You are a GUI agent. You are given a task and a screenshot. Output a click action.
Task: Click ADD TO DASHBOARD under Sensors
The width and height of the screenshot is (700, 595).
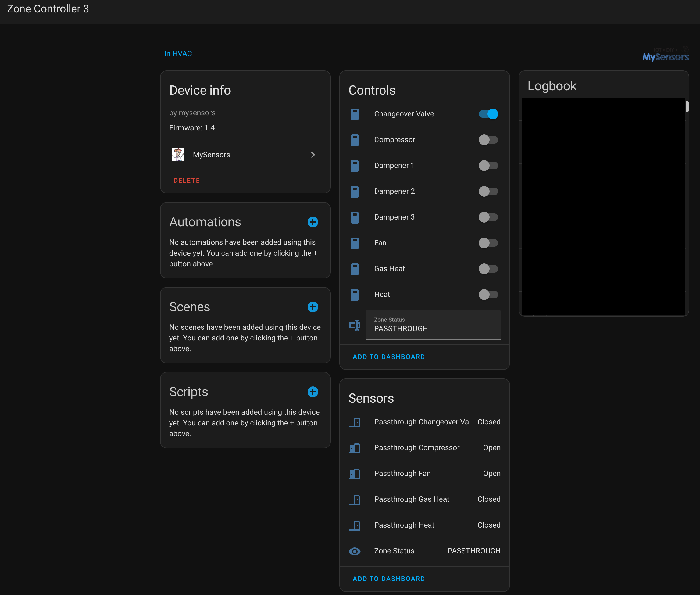[389, 579]
